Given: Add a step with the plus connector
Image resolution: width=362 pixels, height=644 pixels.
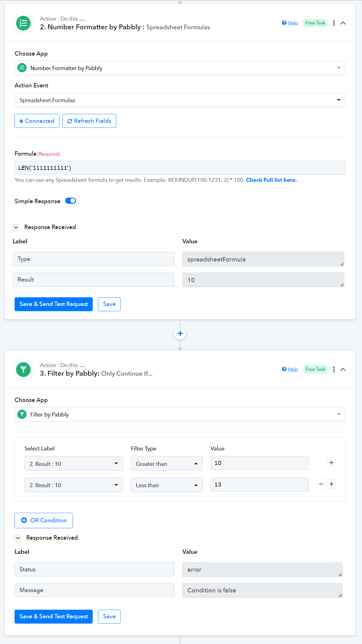Looking at the screenshot, I should pyautogui.click(x=180, y=333).
